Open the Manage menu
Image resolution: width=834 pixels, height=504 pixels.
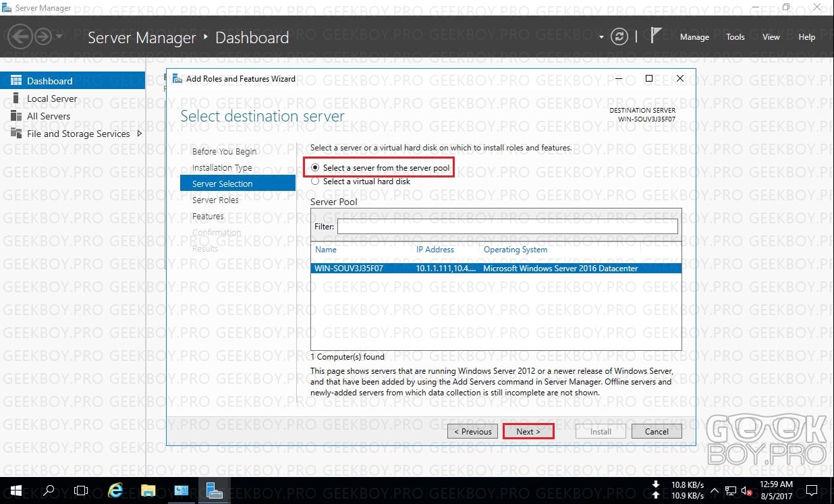pos(694,37)
